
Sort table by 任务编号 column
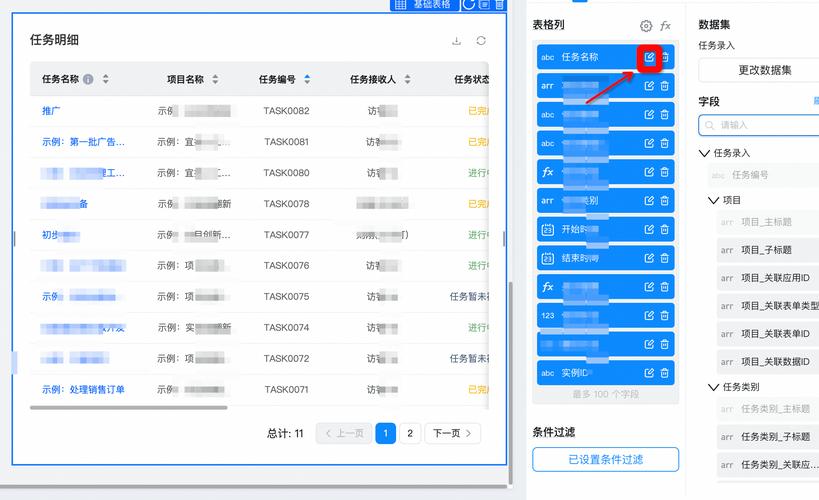click(307, 79)
